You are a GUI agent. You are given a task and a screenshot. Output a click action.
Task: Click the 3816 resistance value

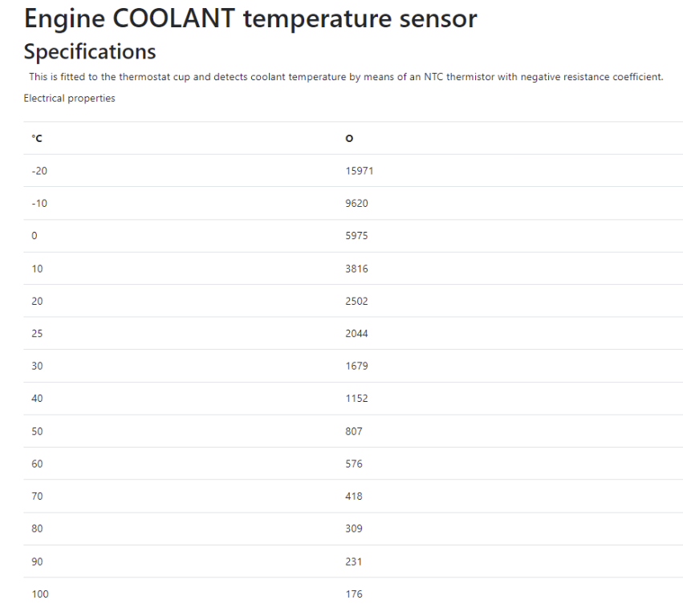pyautogui.click(x=356, y=269)
